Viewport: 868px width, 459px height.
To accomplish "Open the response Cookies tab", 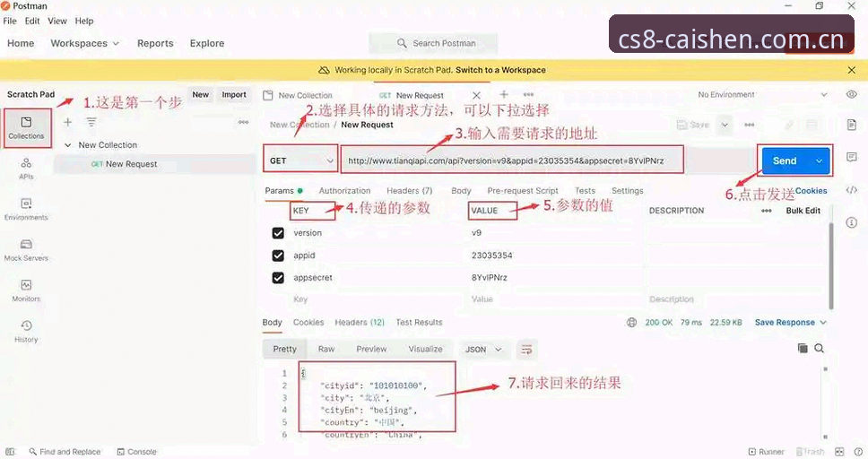I will pyautogui.click(x=308, y=322).
